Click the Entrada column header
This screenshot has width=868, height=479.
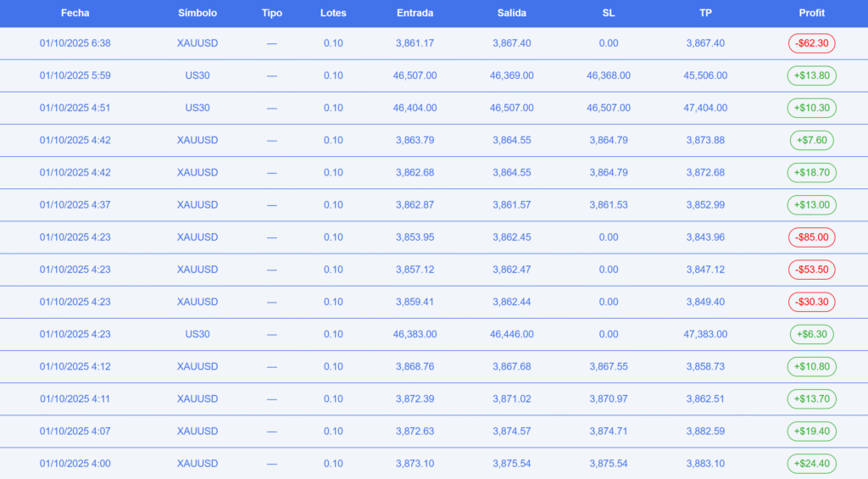[415, 14]
